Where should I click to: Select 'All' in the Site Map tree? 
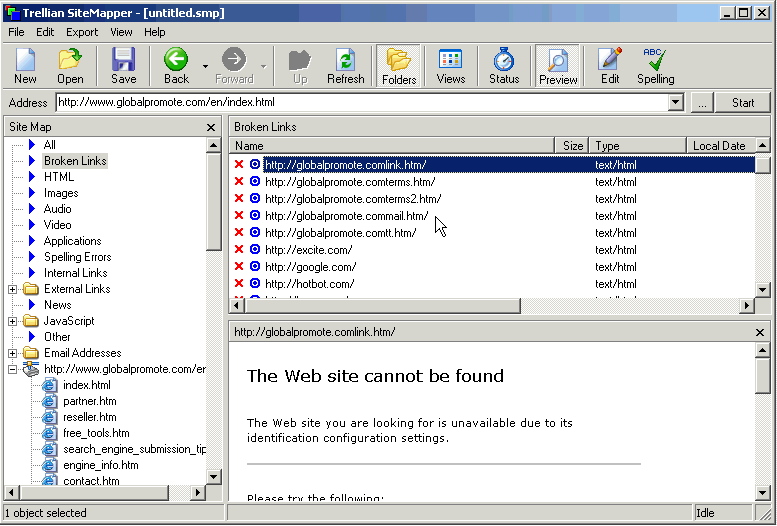click(50, 145)
